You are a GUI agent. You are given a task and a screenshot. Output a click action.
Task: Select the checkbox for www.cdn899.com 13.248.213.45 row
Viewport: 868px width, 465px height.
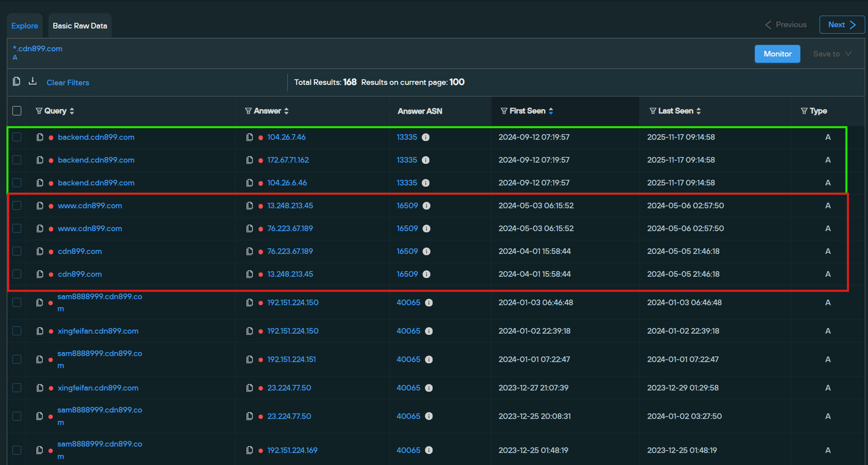17,206
